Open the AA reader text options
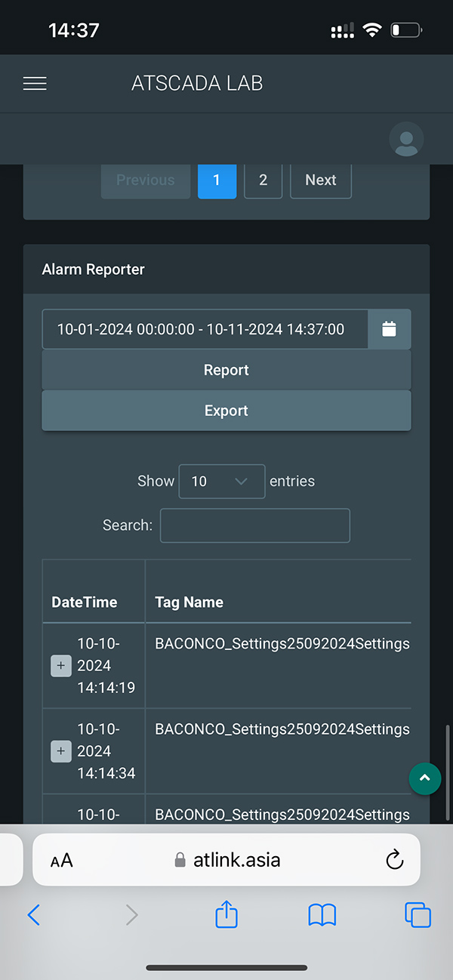Screen dimensions: 453x980 click(x=62, y=860)
